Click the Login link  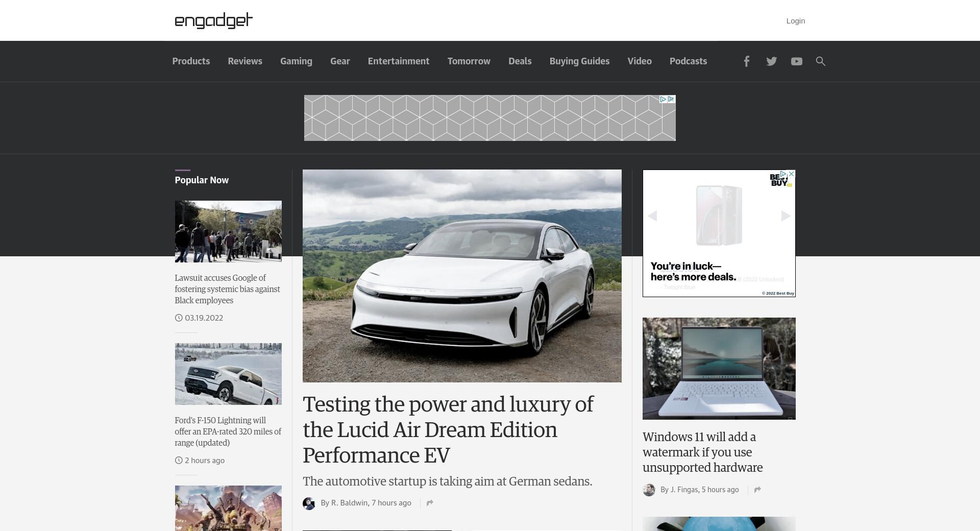795,21
